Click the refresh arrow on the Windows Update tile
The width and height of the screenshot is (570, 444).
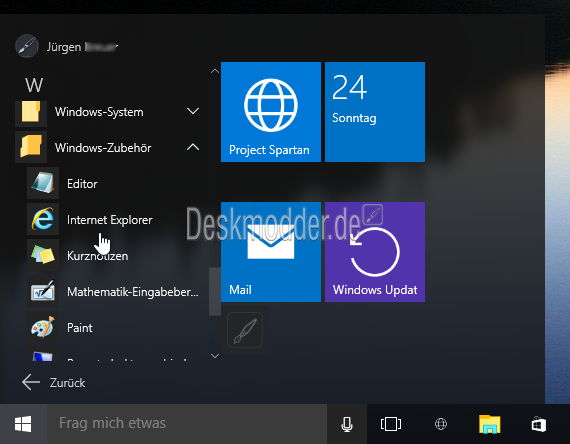[x=374, y=252]
